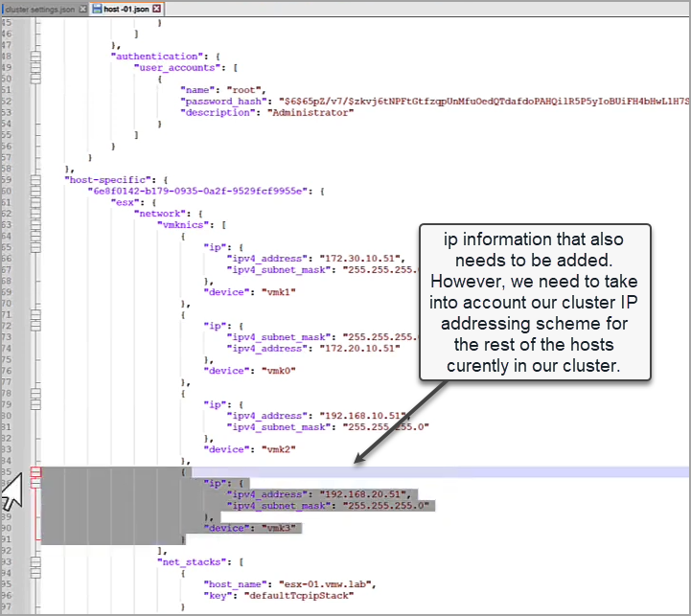Screen dimensions: 691x616
Task: Click the "description": "Administrator" value
Action: 311,113
